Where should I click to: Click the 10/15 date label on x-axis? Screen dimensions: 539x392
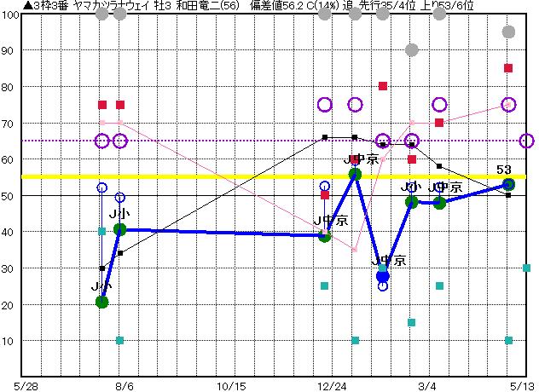tap(230, 385)
